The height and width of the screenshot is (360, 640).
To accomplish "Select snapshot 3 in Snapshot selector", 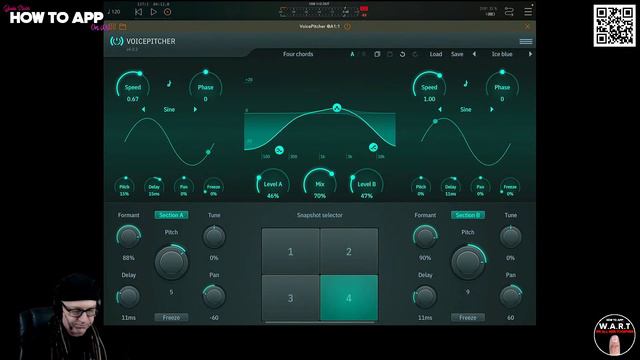I will pos(291,298).
